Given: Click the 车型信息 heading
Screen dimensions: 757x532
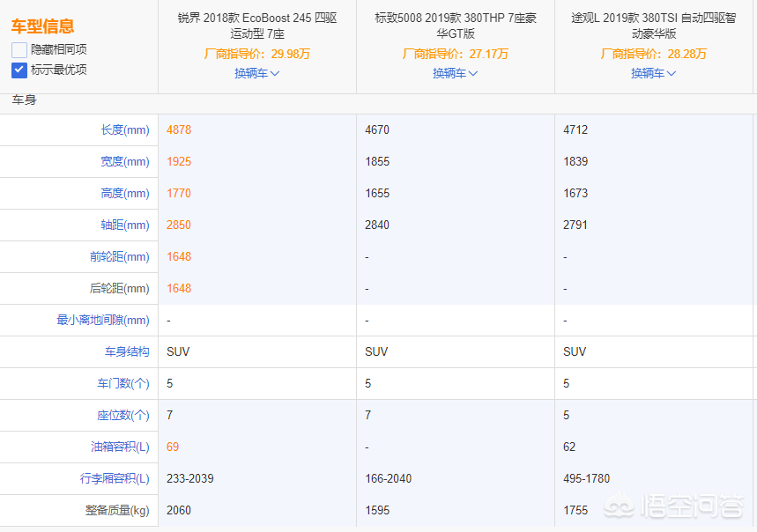Looking at the screenshot, I should (43, 26).
